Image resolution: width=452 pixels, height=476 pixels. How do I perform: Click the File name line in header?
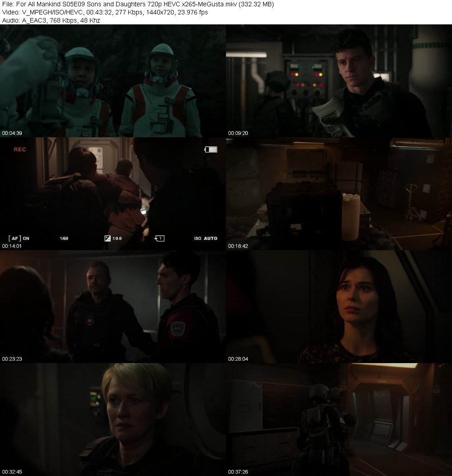point(138,4)
